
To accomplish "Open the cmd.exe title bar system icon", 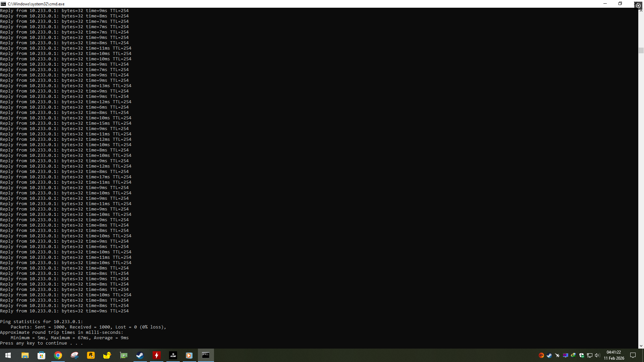I will (3, 4).
